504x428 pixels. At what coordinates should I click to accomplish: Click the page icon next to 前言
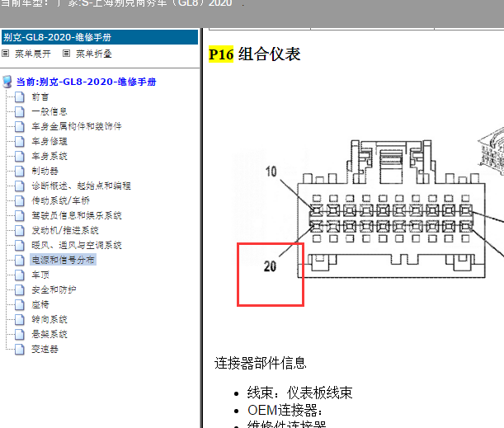pyautogui.click(x=19, y=96)
